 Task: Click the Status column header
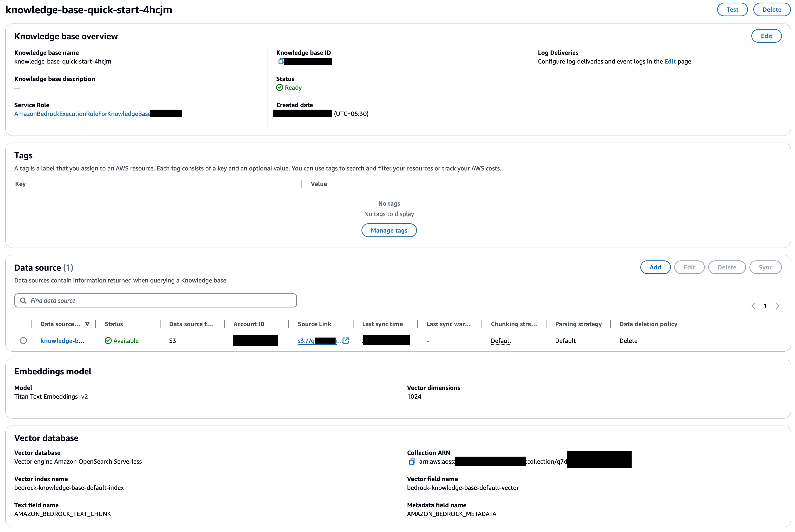click(x=114, y=324)
